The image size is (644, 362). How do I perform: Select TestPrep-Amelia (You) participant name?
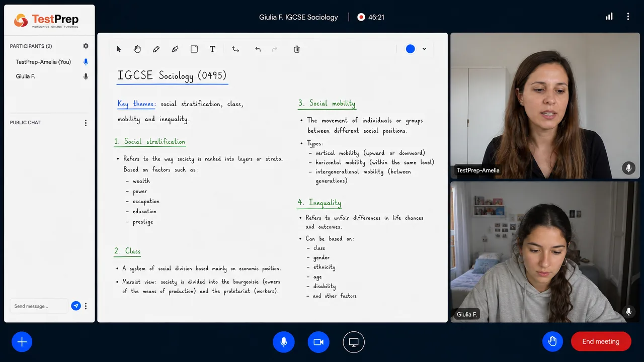(x=43, y=62)
